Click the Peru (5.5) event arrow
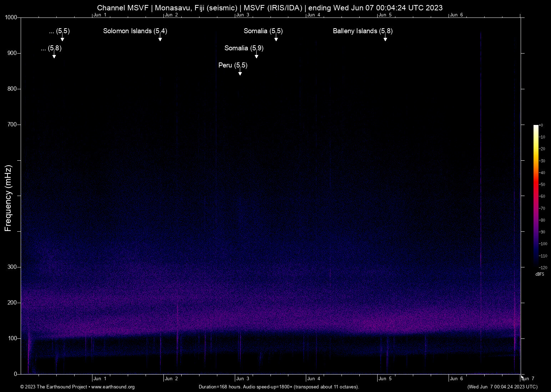 (239, 73)
